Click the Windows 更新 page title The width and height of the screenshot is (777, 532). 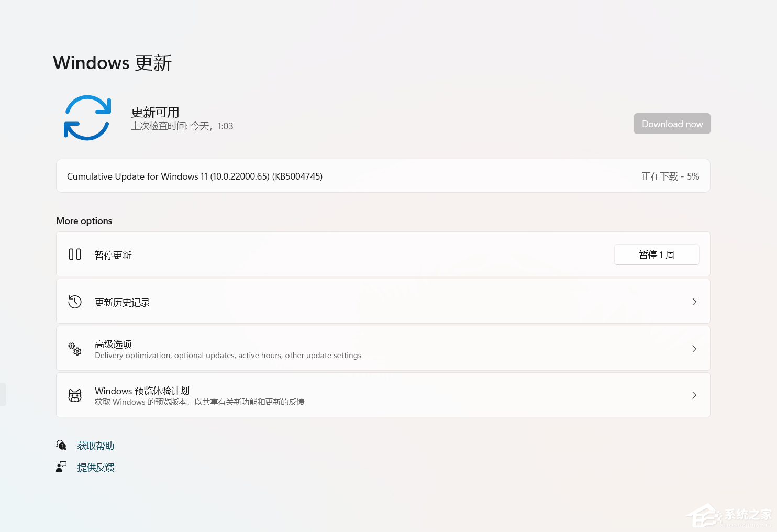pos(113,63)
